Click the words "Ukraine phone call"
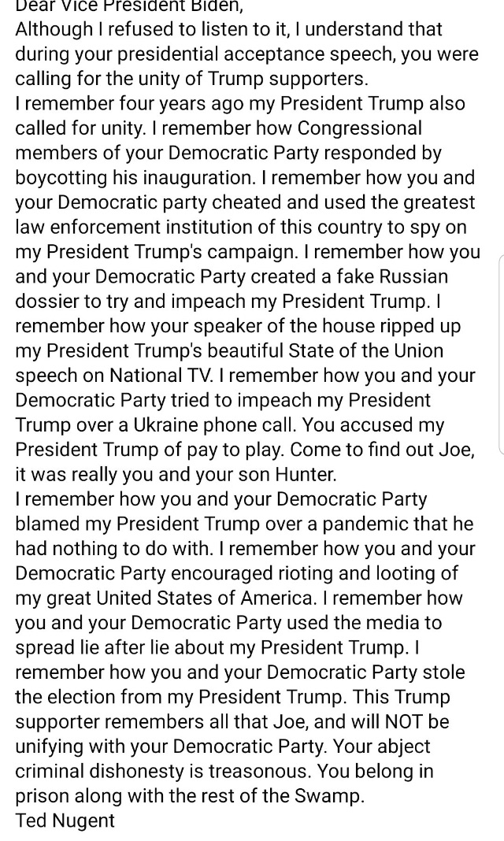504x841 pixels. (x=214, y=425)
